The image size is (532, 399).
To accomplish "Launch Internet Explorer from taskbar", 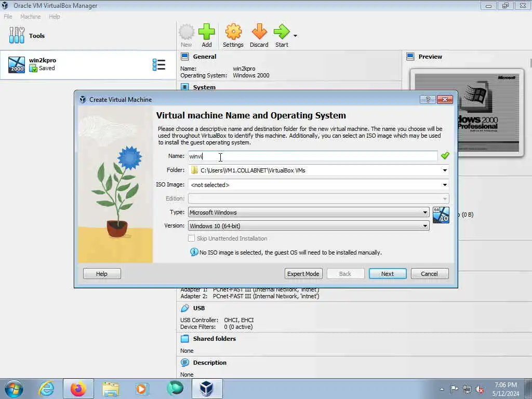I will pos(46,389).
